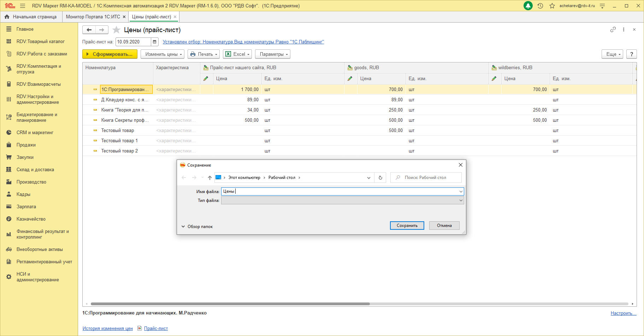
Task: Open the Тип файла dropdown
Action: (x=461, y=200)
